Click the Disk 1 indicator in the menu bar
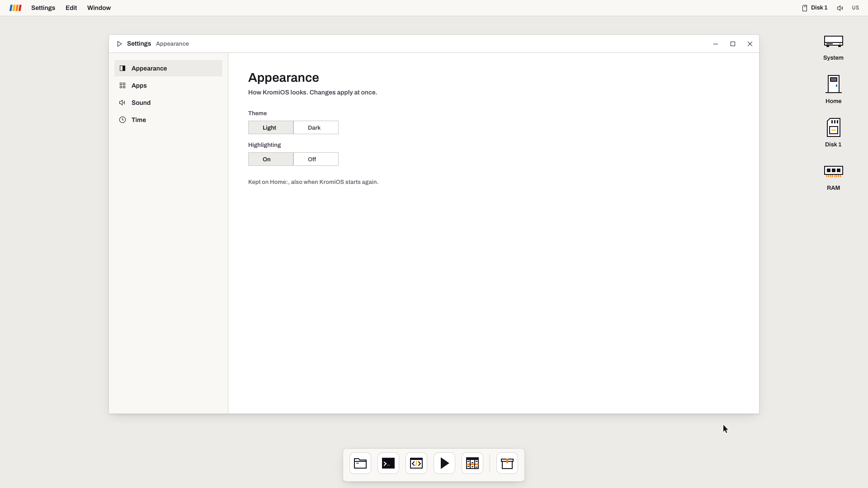This screenshot has width=868, height=488. [x=815, y=8]
